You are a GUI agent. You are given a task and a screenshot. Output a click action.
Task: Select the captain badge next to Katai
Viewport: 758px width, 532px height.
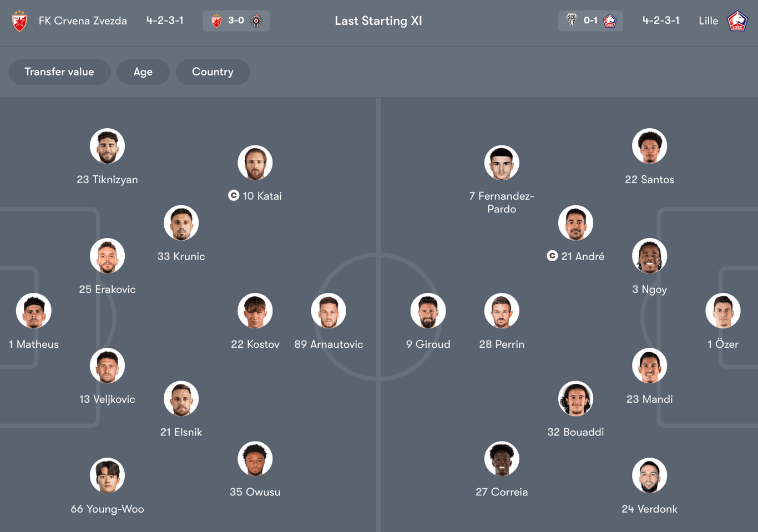click(x=233, y=195)
